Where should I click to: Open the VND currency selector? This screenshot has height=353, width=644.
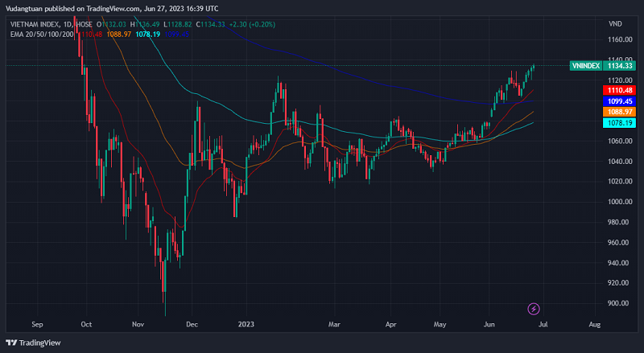pos(614,23)
